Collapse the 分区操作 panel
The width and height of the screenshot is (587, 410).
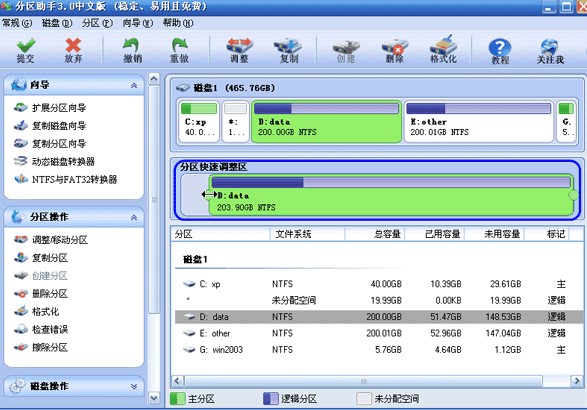click(134, 218)
